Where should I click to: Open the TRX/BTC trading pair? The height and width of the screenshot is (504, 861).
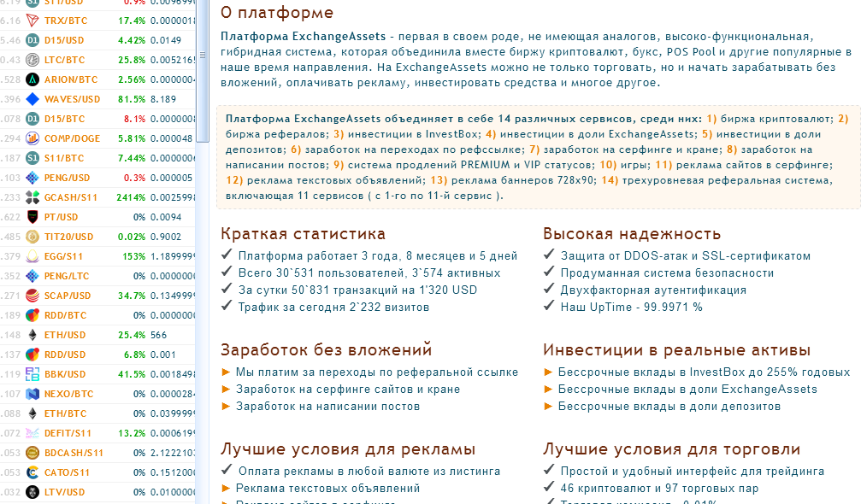pyautogui.click(x=66, y=21)
